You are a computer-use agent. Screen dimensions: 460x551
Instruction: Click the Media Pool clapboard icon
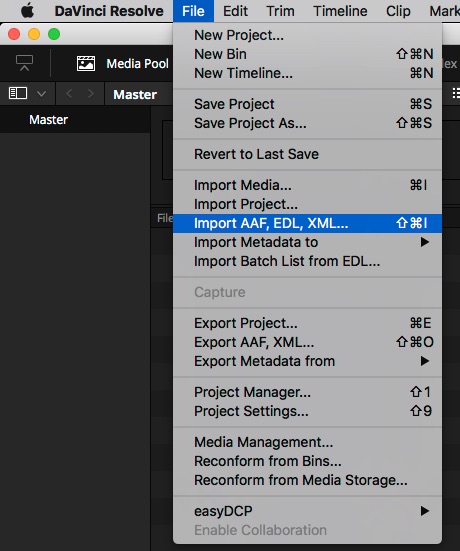pyautogui.click(x=86, y=64)
